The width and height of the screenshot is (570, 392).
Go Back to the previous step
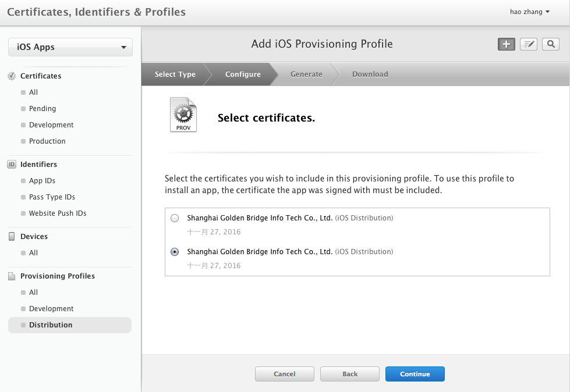click(350, 374)
